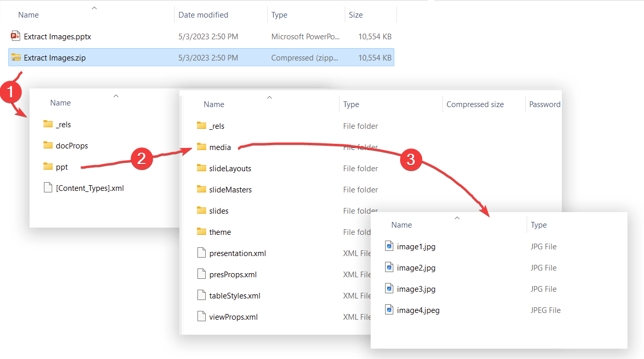Click the ppt folder icon
The width and height of the screenshot is (644, 359).
pyautogui.click(x=47, y=167)
